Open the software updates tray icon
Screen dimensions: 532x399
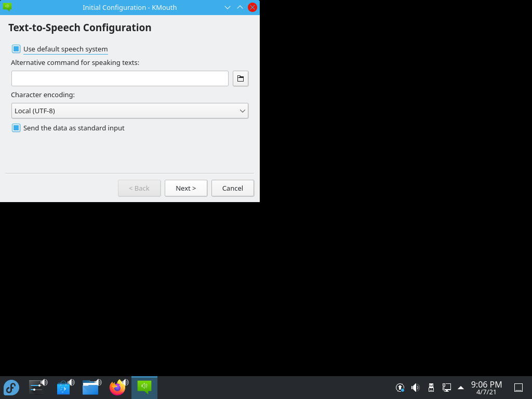pyautogui.click(x=400, y=388)
